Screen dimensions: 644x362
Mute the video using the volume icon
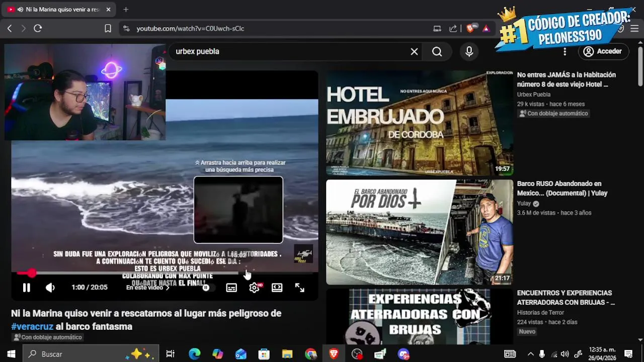[50, 288]
